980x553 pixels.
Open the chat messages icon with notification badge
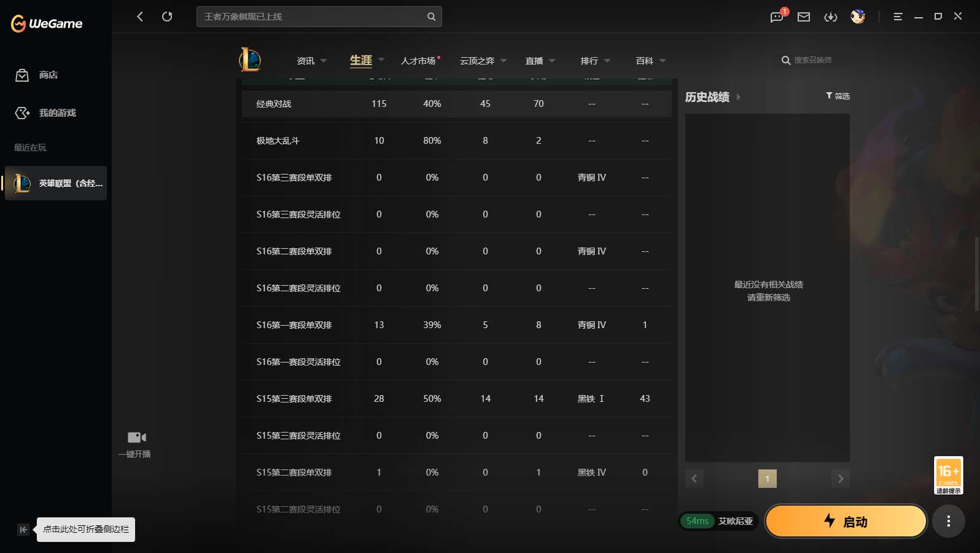[x=777, y=16]
